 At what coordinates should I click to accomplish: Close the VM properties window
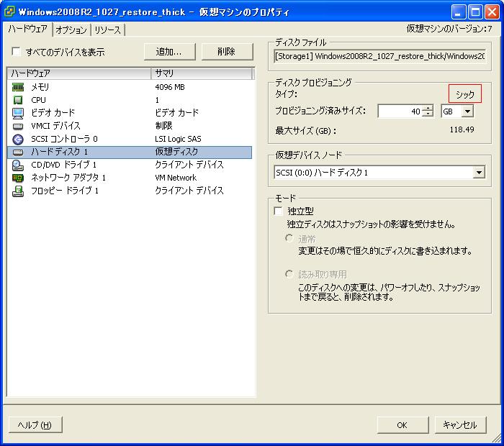coord(492,12)
